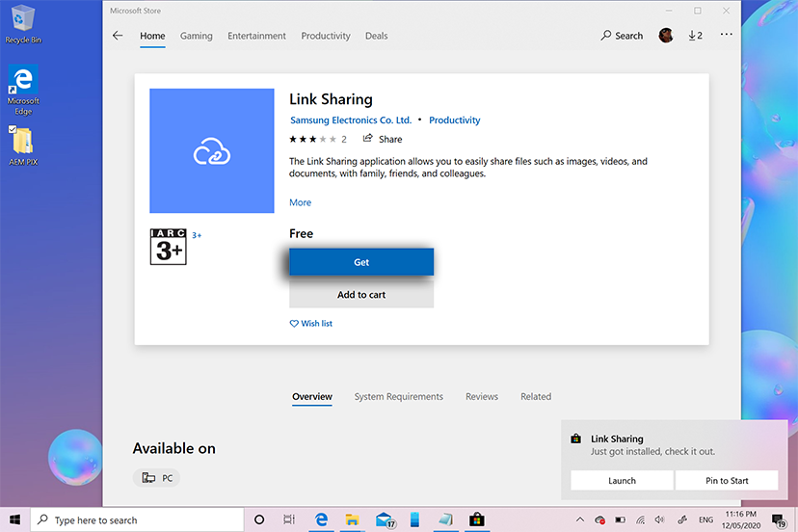The height and width of the screenshot is (532, 798).
Task: Click the battery tray icon
Action: tap(620, 519)
